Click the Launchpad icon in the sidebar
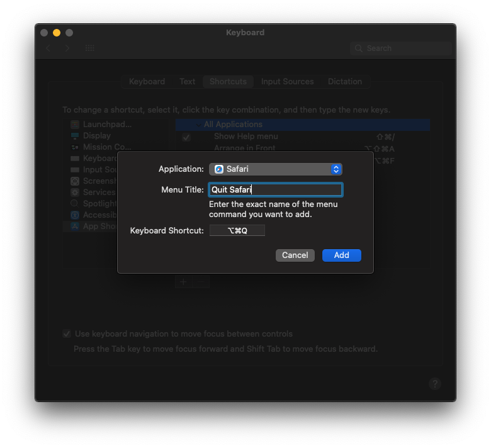 [x=75, y=125]
